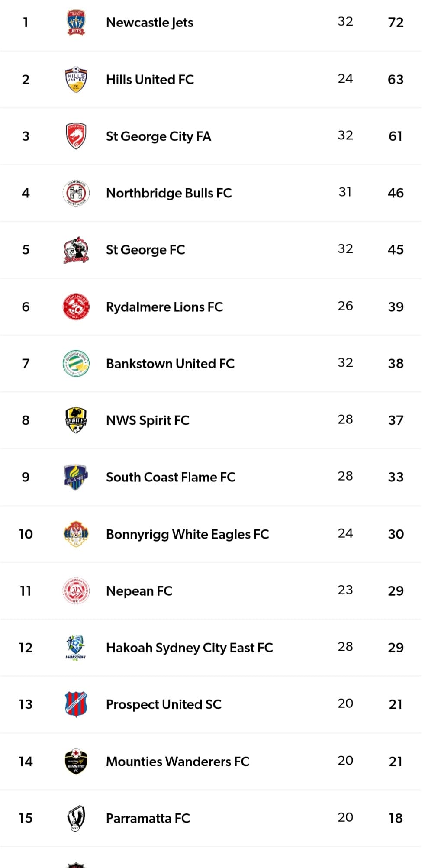Click the Bonnyrigg White Eagles FC badge
The height and width of the screenshot is (868, 441).
click(76, 534)
